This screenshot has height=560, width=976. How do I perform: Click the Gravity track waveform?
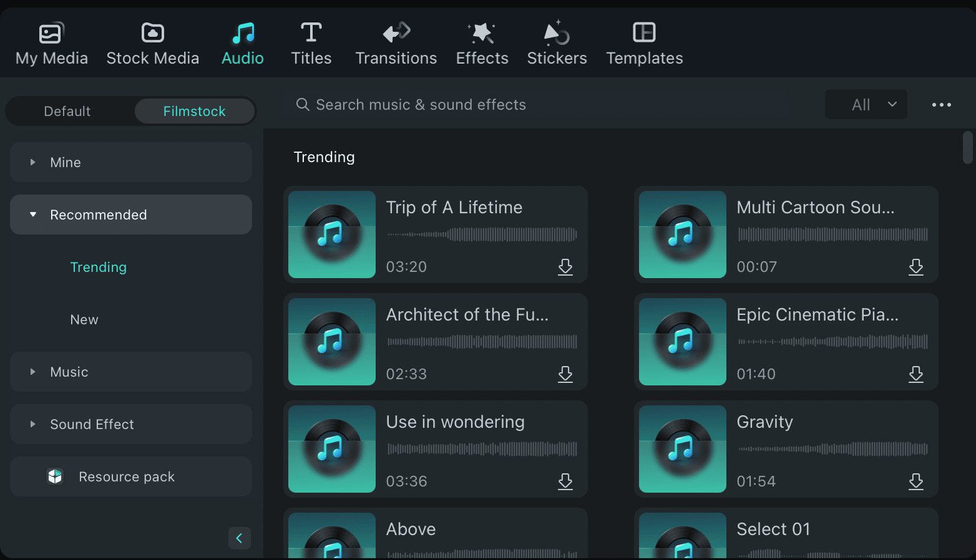pos(832,449)
